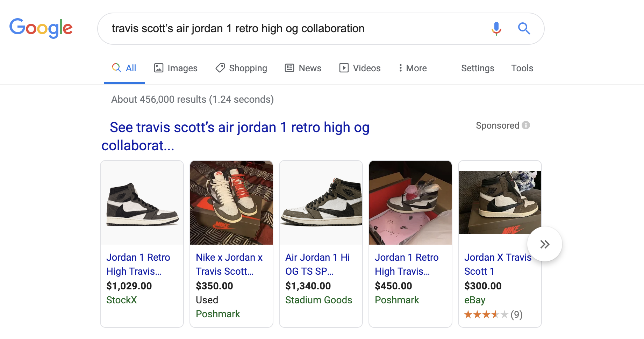
Task: Click the Stadium Goods shoe image
Action: click(321, 203)
